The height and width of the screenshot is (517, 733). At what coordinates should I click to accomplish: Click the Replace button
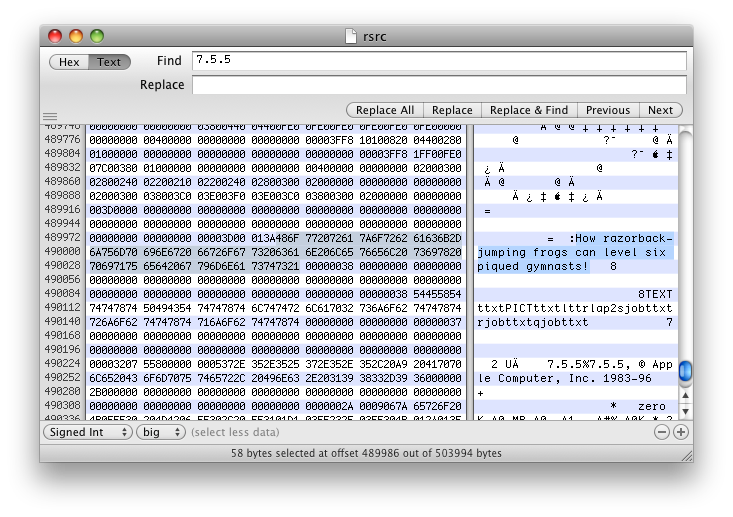pyautogui.click(x=452, y=110)
